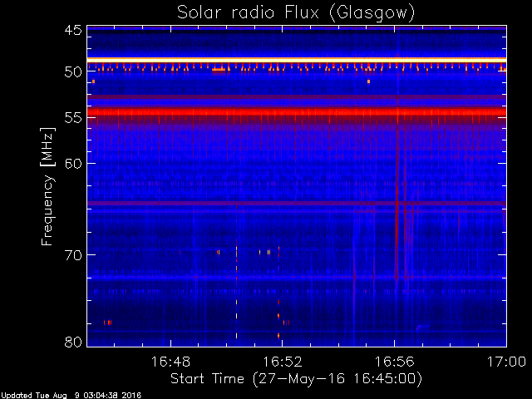Click the 55 frequency tick label
This screenshot has height=399, width=532.
73,118
